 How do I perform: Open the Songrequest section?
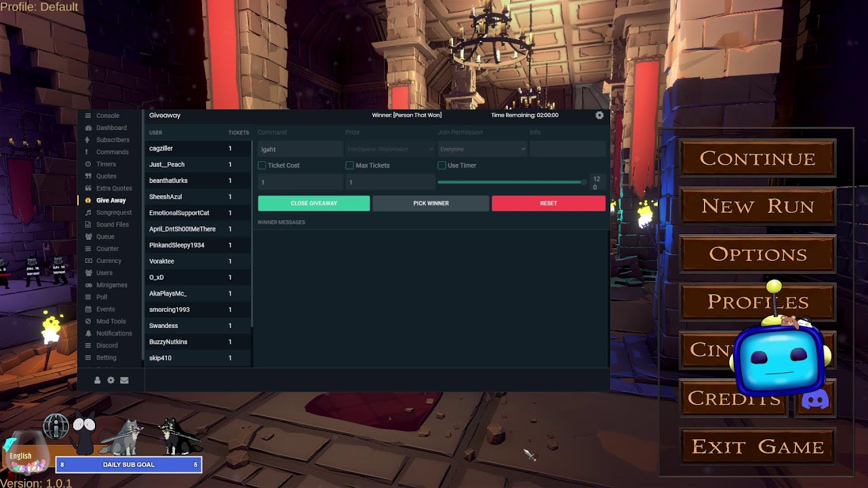click(114, 212)
